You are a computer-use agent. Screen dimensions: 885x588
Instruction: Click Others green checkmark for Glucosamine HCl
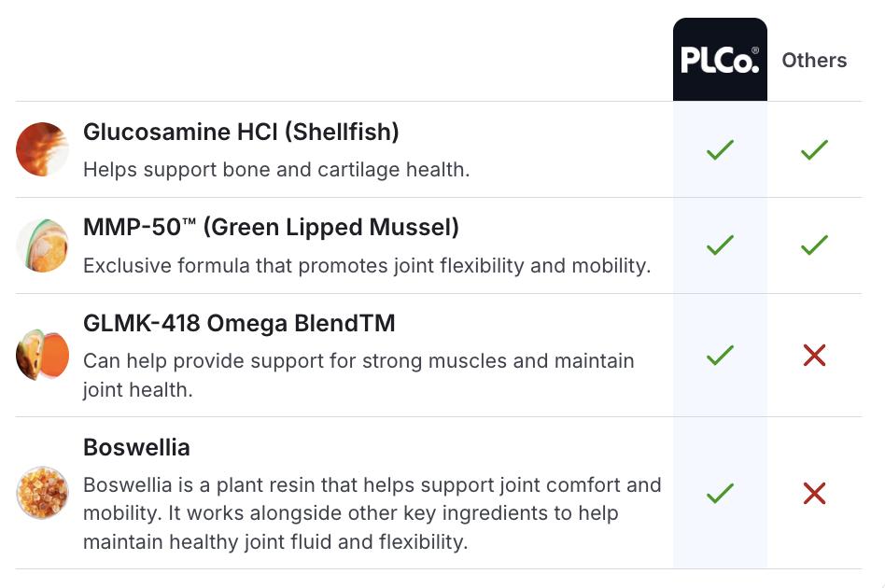[814, 149]
